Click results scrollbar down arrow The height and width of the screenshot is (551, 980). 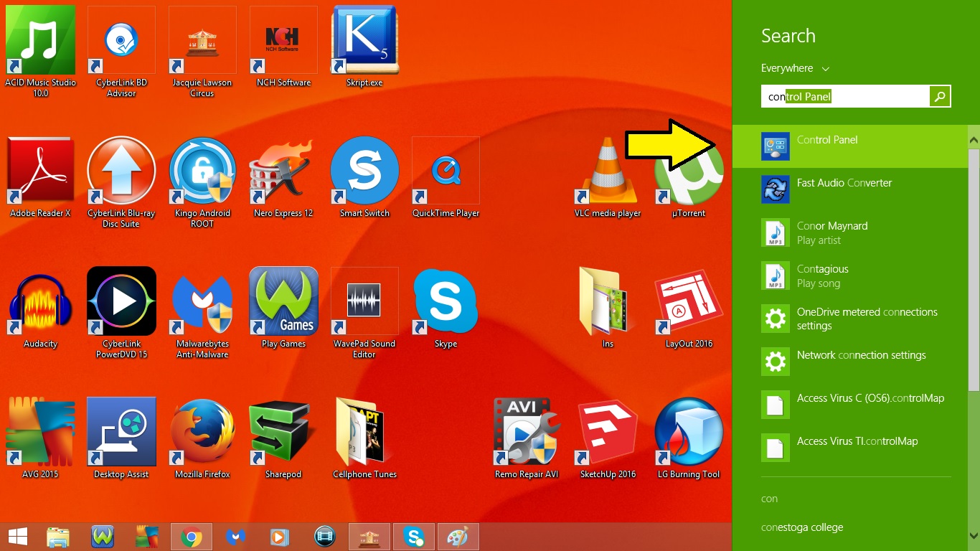click(x=974, y=535)
